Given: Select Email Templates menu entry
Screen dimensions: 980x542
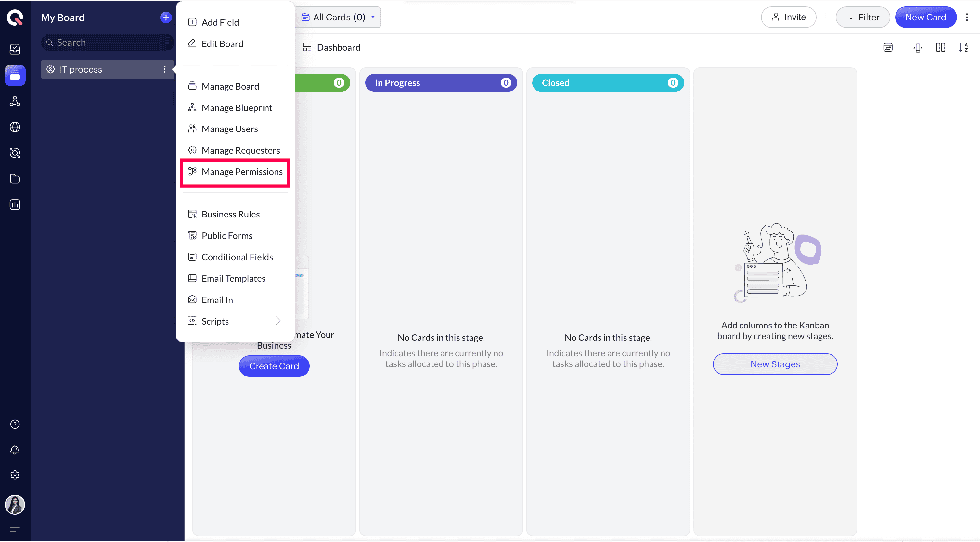Looking at the screenshot, I should pyautogui.click(x=233, y=278).
